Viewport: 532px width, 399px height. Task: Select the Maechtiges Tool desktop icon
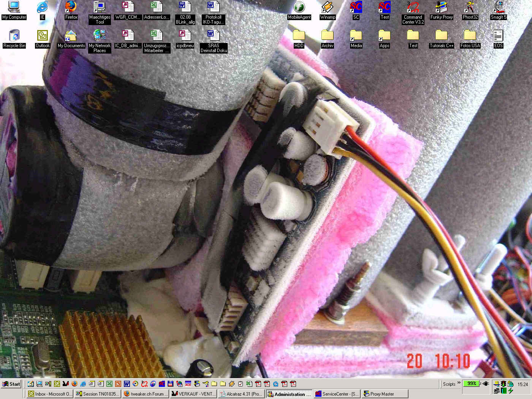click(100, 7)
